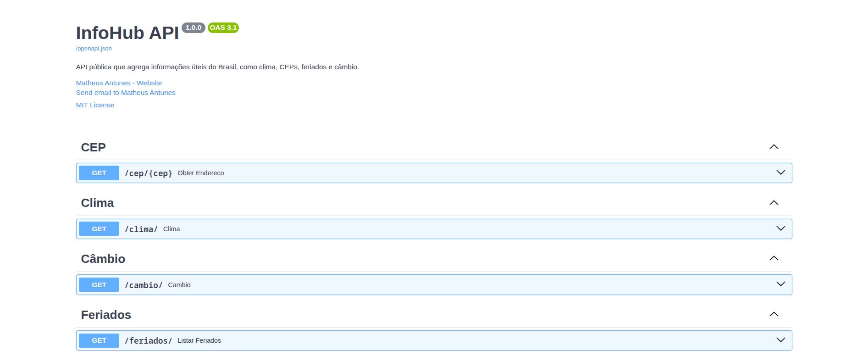Click the GET badge for /clima/
Image resolution: width=868 pixels, height=362 pixels.
pyautogui.click(x=99, y=229)
